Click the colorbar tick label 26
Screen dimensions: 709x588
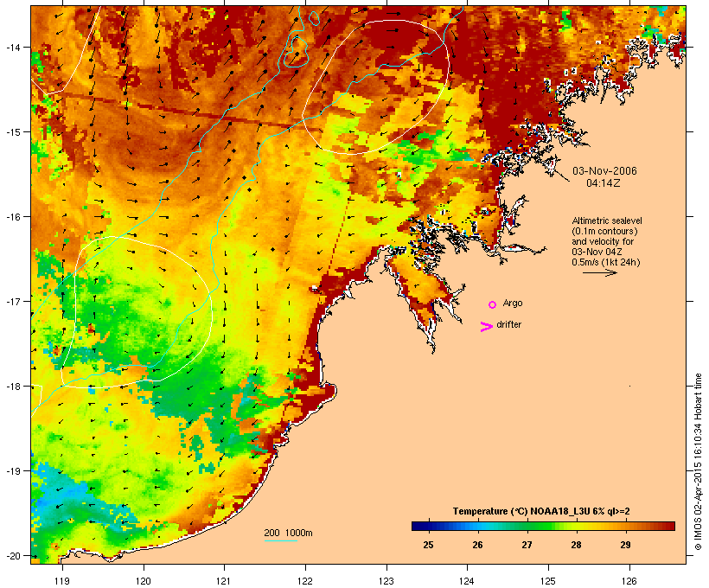click(477, 545)
